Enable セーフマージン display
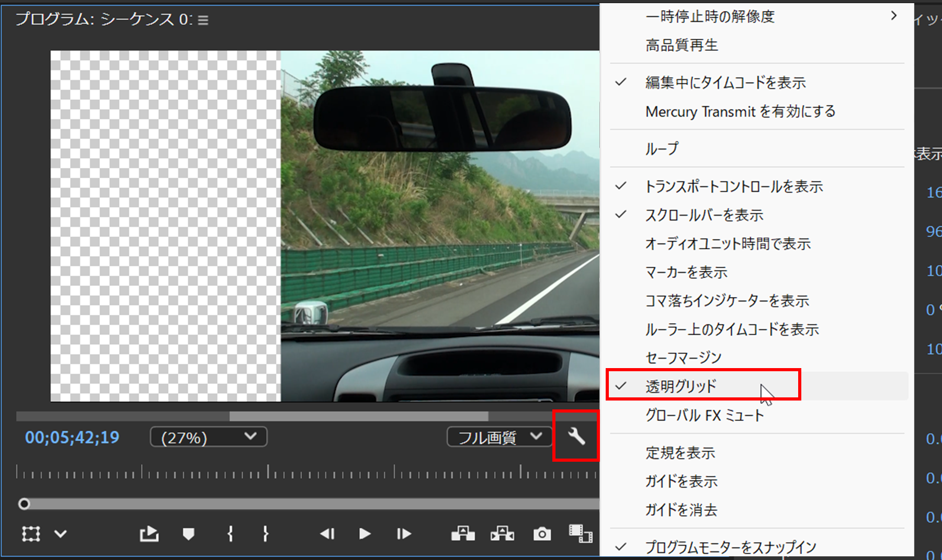This screenshot has height=560, width=942. [683, 357]
